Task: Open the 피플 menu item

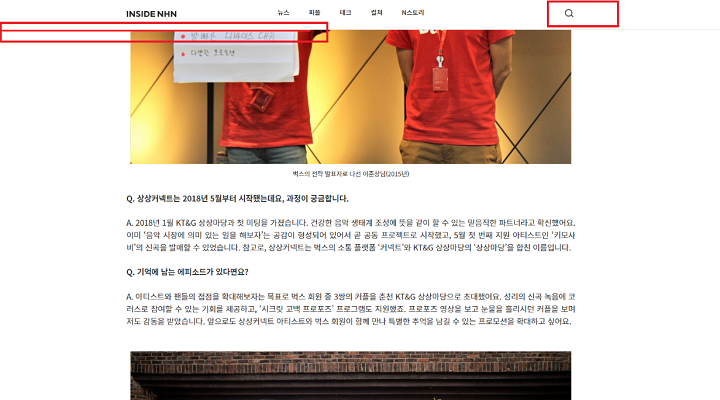Action: (315, 13)
